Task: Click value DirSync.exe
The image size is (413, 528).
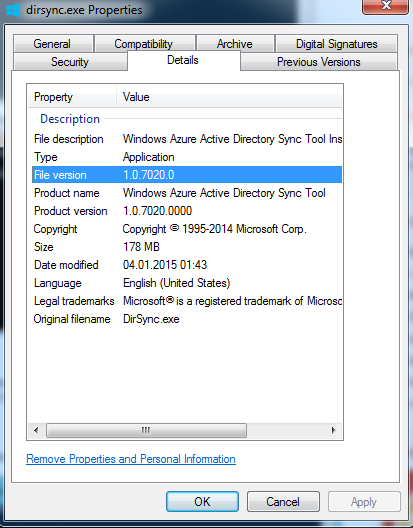Action: (151, 319)
